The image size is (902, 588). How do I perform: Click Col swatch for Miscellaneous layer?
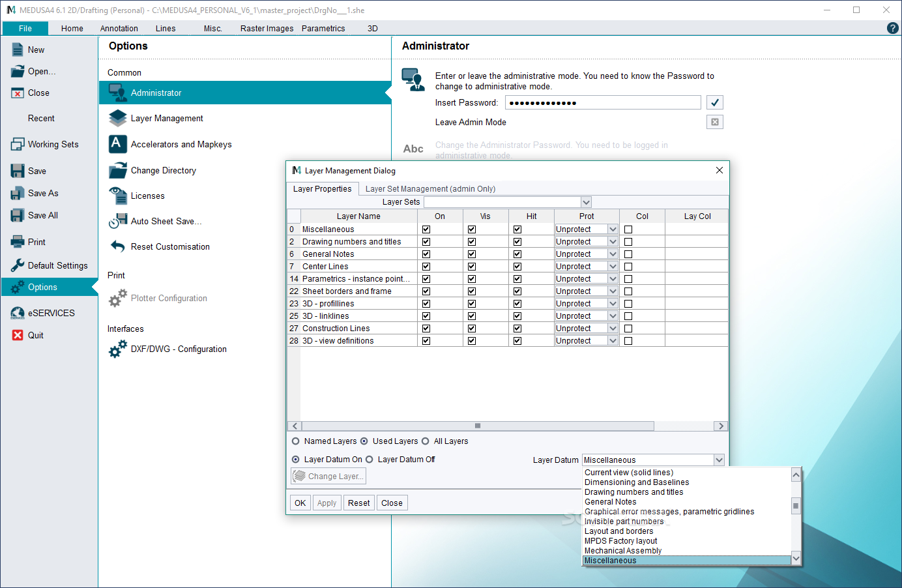click(628, 229)
